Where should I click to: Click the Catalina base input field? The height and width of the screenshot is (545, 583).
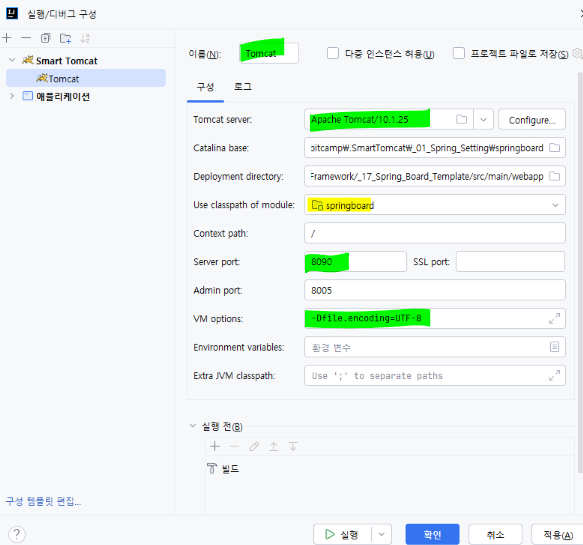(435, 148)
